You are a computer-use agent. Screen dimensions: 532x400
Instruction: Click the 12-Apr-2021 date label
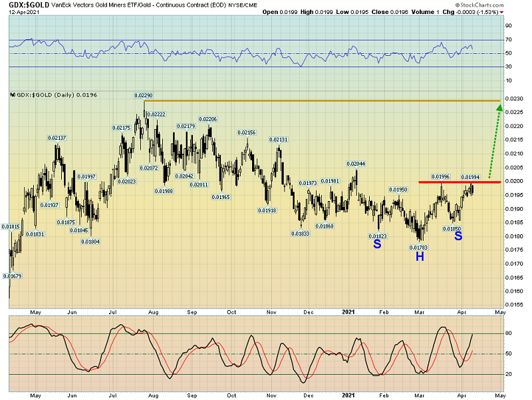click(x=24, y=12)
